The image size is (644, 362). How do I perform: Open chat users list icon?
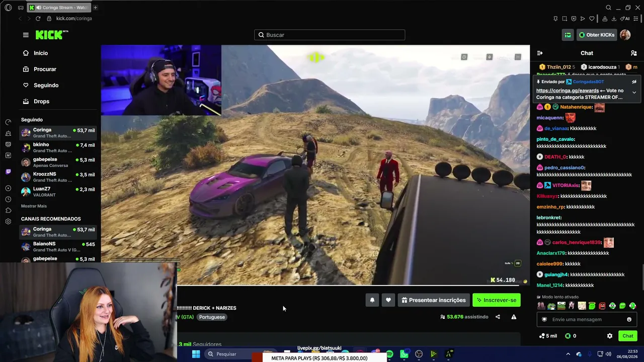(634, 53)
